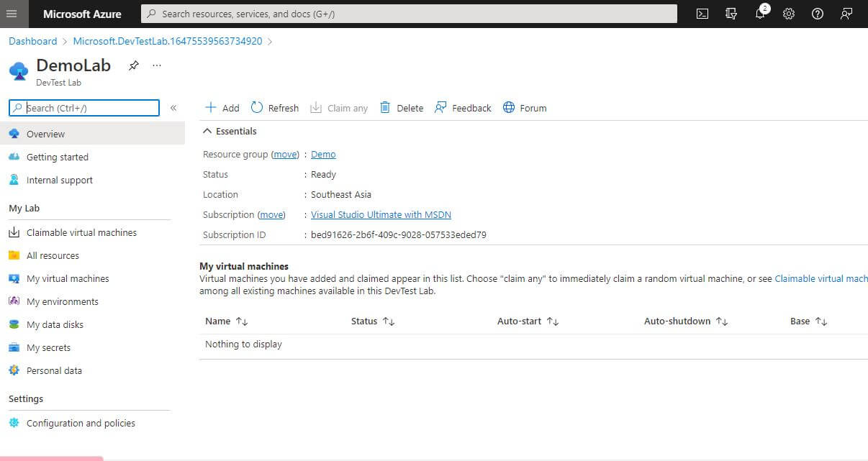
Task: Focus the global search resources box
Action: 409,14
